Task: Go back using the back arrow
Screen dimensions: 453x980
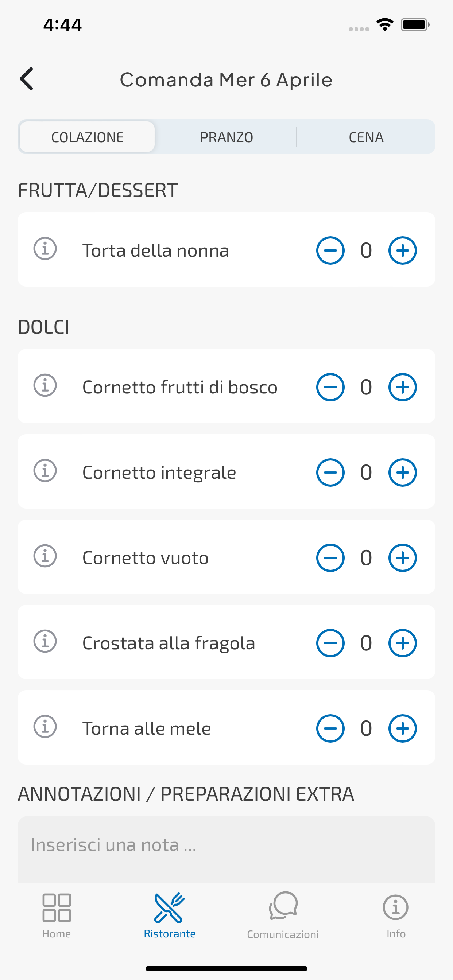Action: (x=27, y=79)
